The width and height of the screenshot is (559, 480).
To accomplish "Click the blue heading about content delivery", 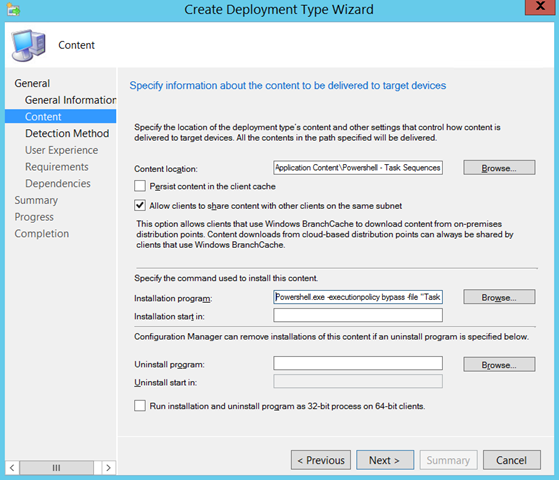I will point(288,86).
